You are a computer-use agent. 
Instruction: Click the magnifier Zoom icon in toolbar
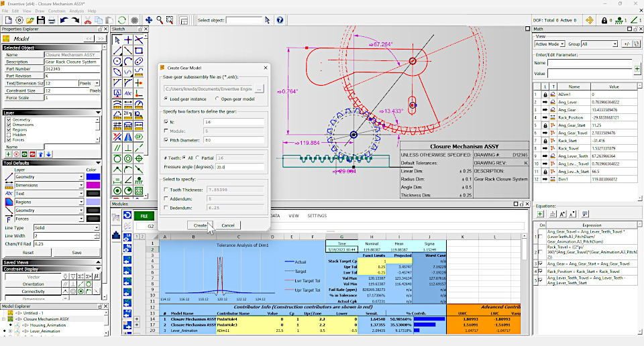pyautogui.click(x=160, y=20)
